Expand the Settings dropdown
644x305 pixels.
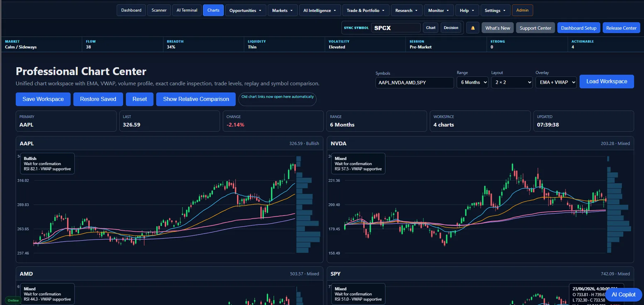(495, 10)
